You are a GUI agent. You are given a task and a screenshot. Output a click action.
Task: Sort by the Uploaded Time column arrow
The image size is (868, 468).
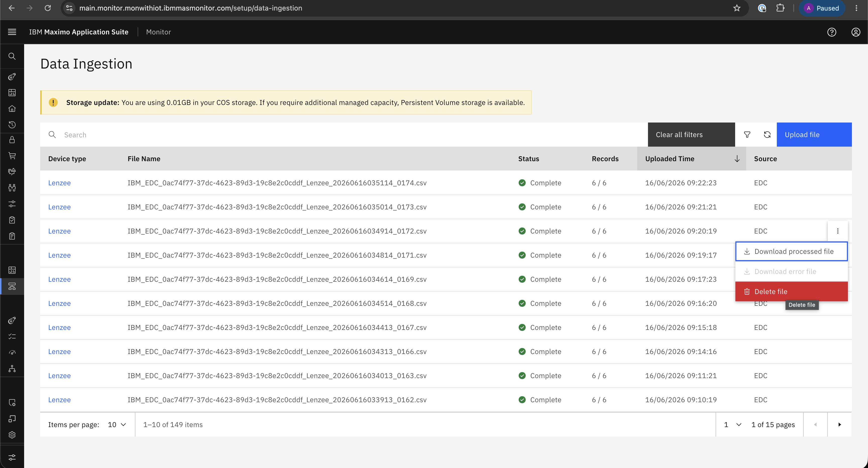coord(737,159)
